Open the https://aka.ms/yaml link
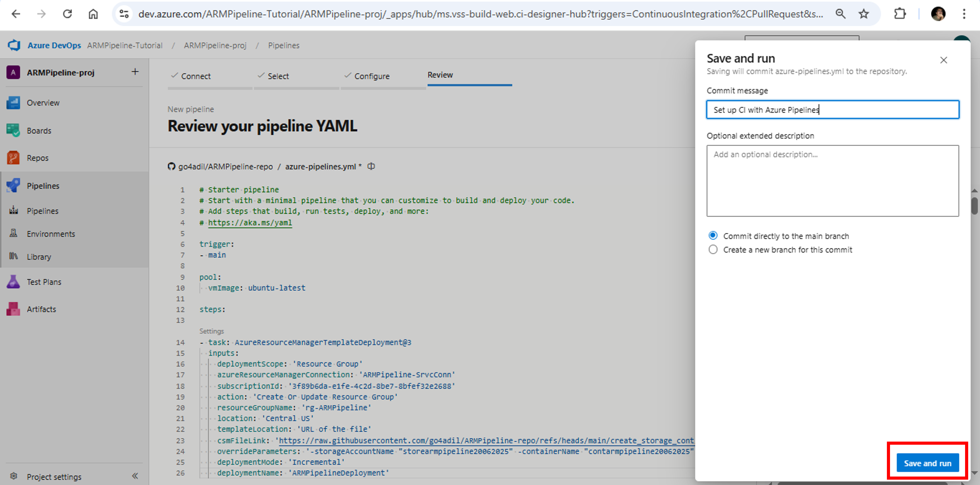 click(x=249, y=222)
